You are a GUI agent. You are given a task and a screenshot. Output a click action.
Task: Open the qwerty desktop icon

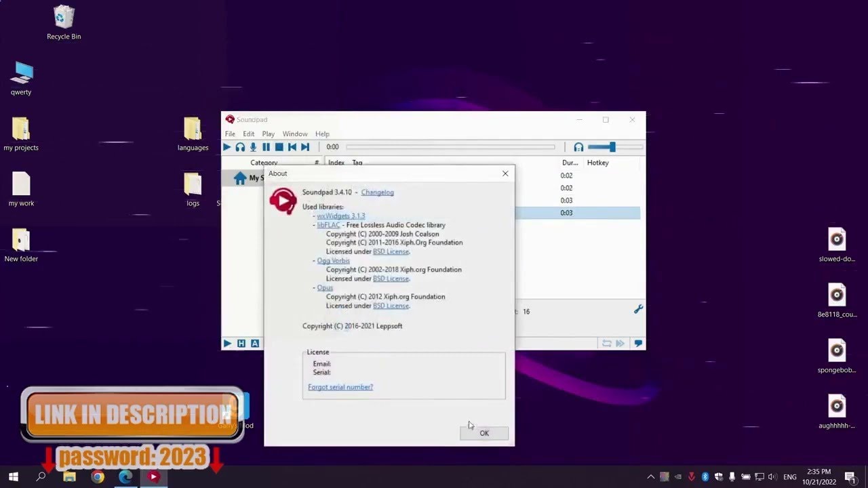click(21, 79)
